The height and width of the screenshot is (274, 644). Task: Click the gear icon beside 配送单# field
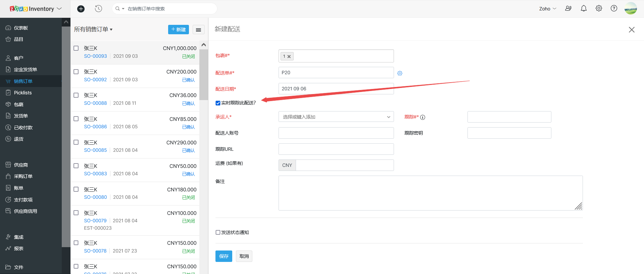point(400,73)
